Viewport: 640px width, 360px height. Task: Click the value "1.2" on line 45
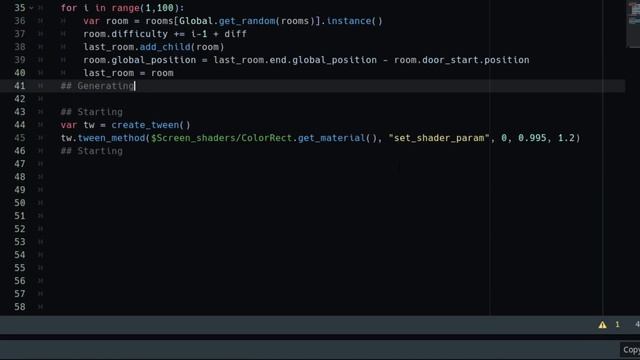566,138
